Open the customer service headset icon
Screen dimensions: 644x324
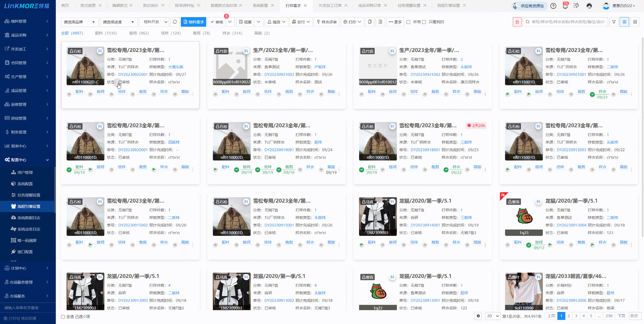click(589, 6)
